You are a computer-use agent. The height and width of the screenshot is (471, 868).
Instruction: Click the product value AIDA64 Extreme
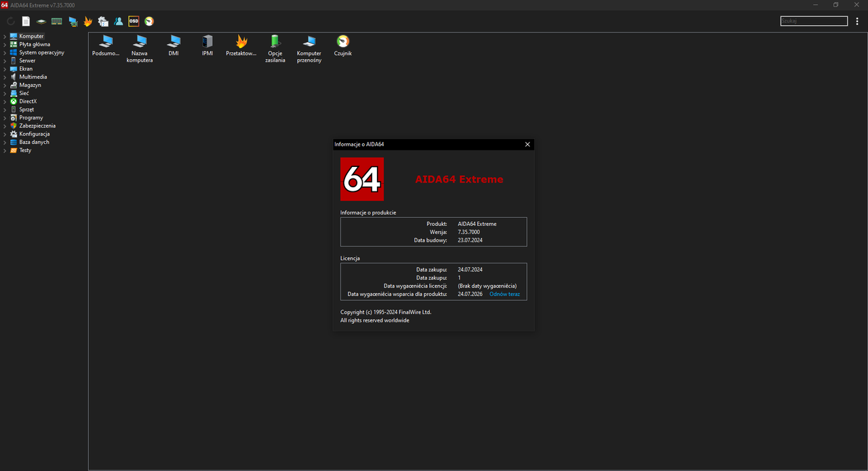coord(477,224)
